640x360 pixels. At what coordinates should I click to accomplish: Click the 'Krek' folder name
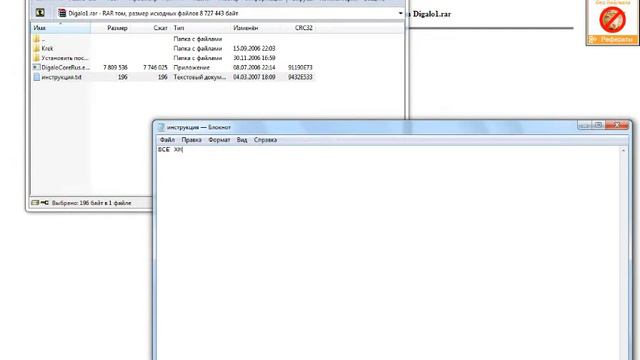[47, 48]
